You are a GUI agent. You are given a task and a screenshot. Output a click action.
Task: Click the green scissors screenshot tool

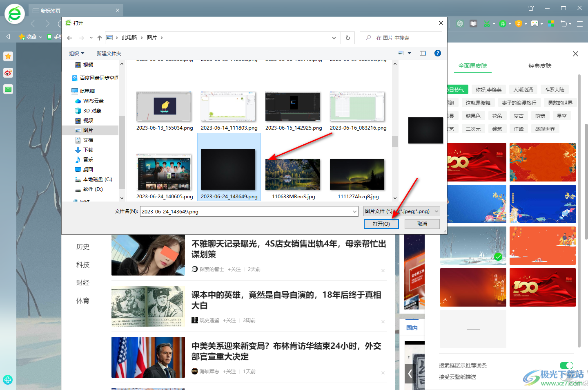(487, 24)
